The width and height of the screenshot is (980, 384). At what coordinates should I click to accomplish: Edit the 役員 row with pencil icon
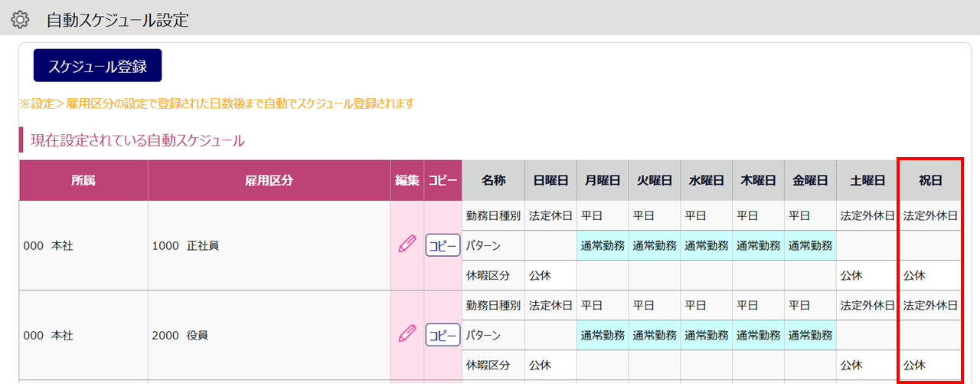407,335
